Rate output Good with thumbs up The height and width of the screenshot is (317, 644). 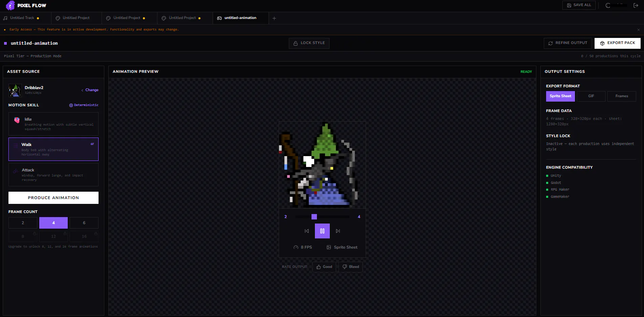[x=324, y=267]
